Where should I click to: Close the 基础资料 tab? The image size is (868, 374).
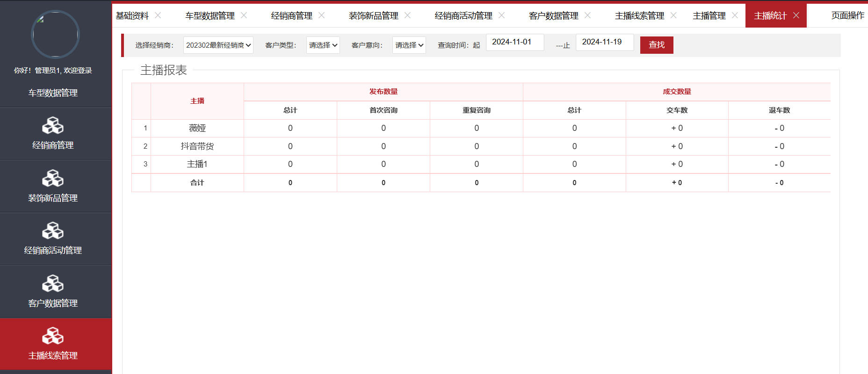158,15
